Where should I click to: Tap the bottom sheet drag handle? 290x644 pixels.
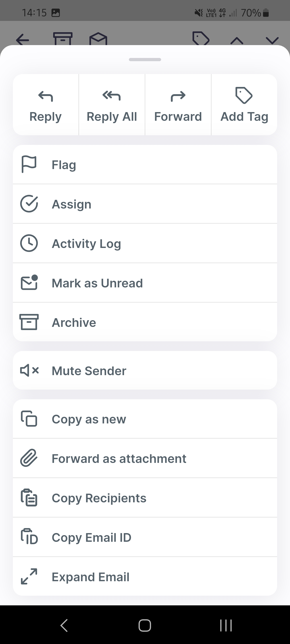point(145,60)
